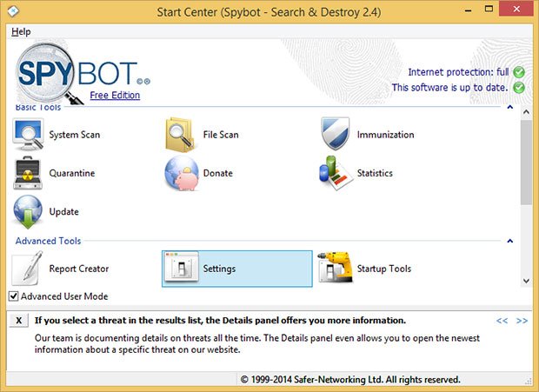Click the vertical scrollbar thumb
The width and height of the screenshot is (539, 392).
point(526,163)
